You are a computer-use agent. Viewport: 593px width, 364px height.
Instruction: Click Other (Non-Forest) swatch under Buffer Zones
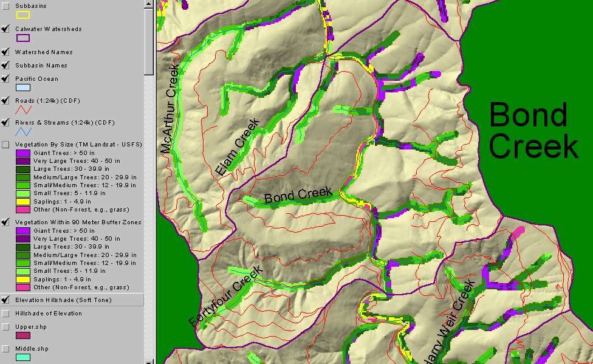tap(22, 287)
